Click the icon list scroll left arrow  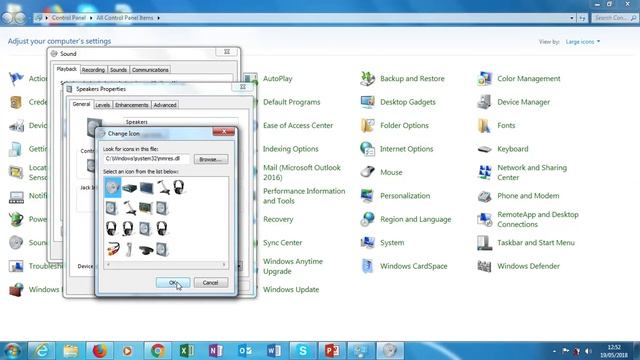click(x=108, y=264)
